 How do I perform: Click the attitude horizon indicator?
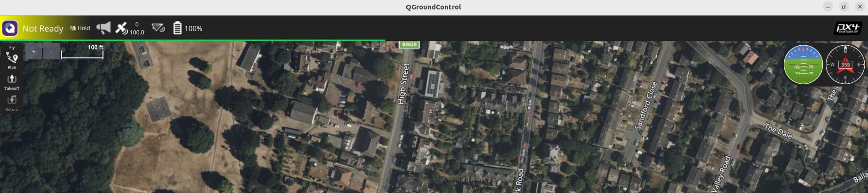pyautogui.click(x=803, y=64)
